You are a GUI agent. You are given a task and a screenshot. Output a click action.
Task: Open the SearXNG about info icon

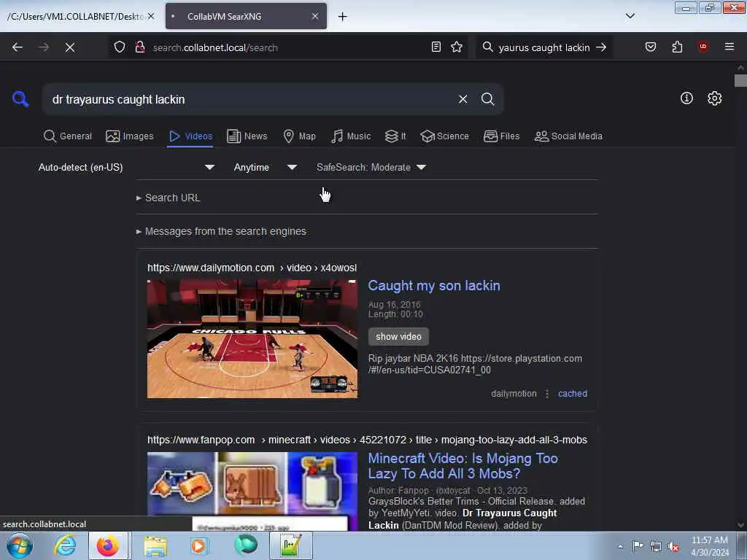pos(686,98)
